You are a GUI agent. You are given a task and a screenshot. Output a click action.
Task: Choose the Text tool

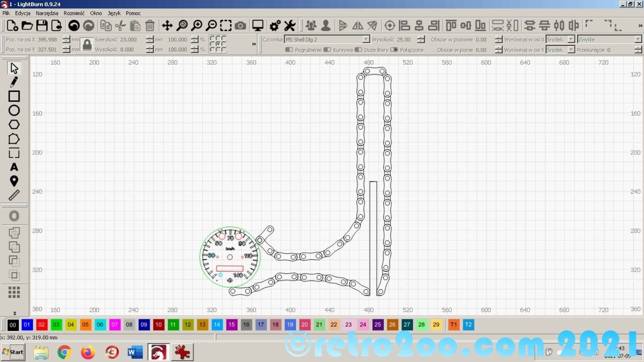pos(14,167)
